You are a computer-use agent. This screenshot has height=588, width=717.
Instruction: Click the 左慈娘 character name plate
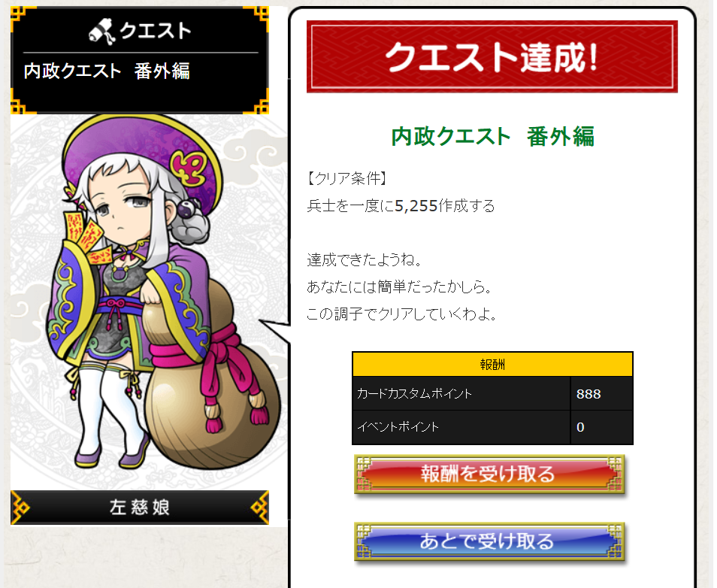pos(140,508)
